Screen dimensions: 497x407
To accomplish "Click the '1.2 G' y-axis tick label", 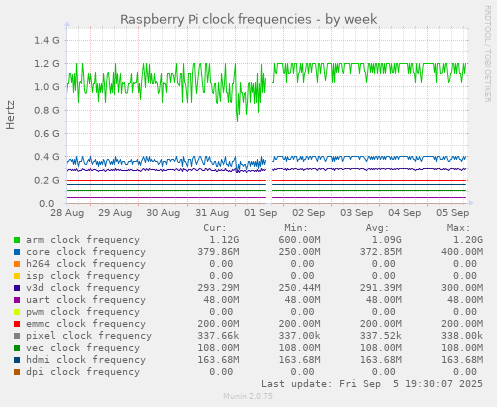I will coord(47,64).
